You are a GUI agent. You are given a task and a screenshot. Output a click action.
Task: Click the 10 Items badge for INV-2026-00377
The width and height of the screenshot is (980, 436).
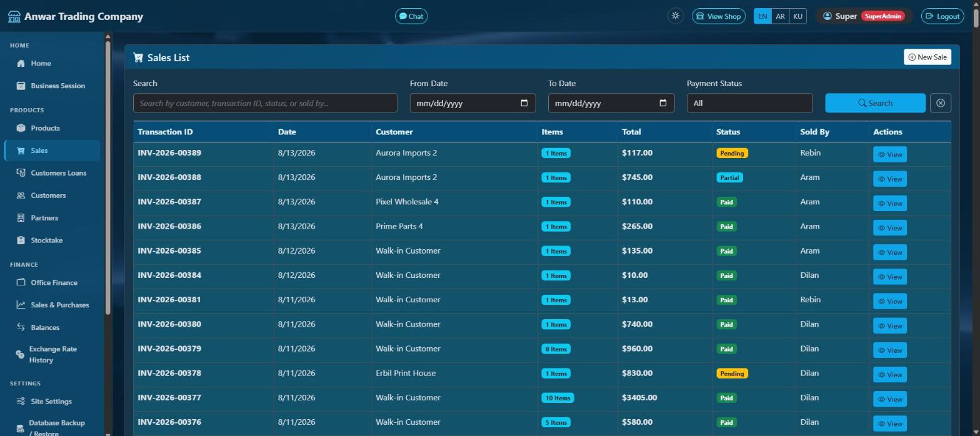tap(557, 398)
